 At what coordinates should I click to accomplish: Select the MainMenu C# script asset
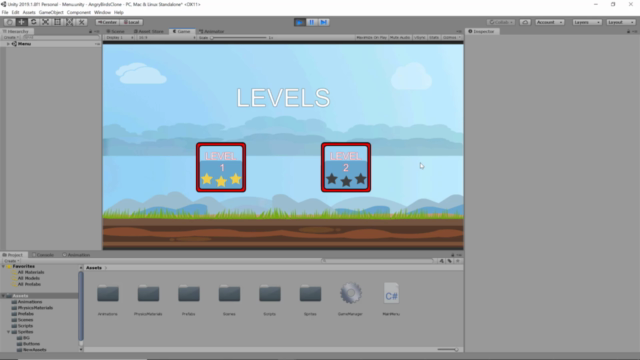click(x=391, y=293)
